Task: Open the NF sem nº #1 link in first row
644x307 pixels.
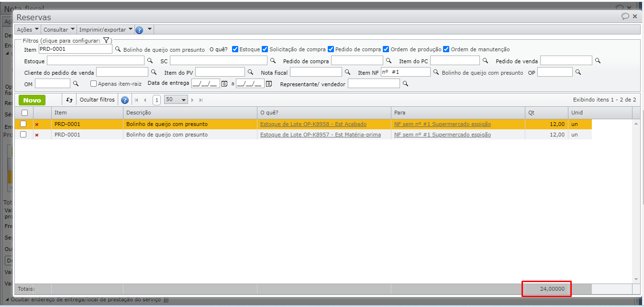Action: pyautogui.click(x=443, y=124)
